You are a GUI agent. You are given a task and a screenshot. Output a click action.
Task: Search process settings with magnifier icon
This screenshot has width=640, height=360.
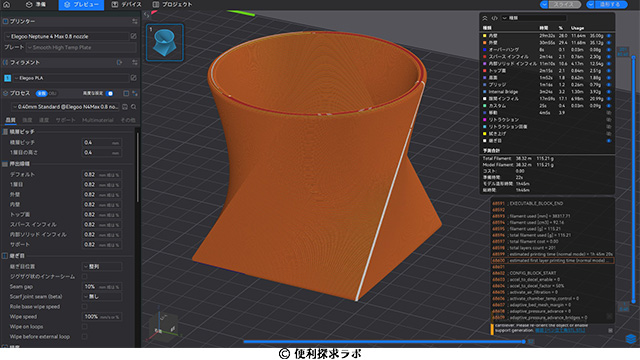133,107
